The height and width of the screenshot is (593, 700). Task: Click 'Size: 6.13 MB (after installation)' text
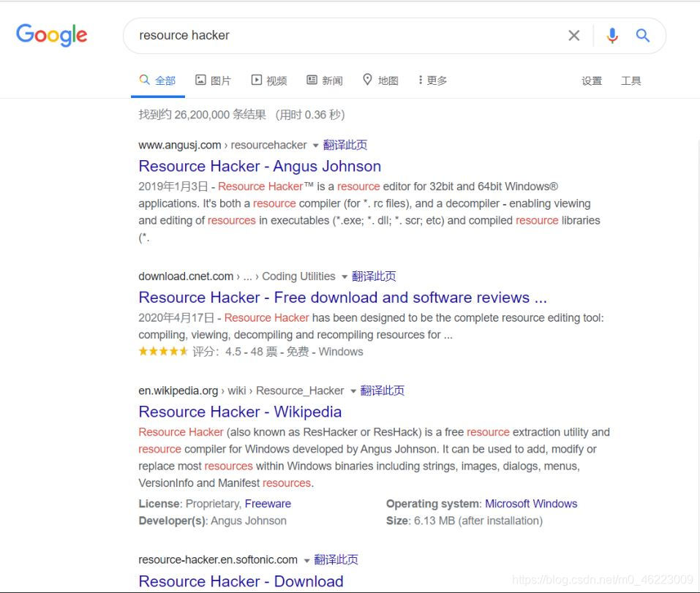(x=464, y=521)
